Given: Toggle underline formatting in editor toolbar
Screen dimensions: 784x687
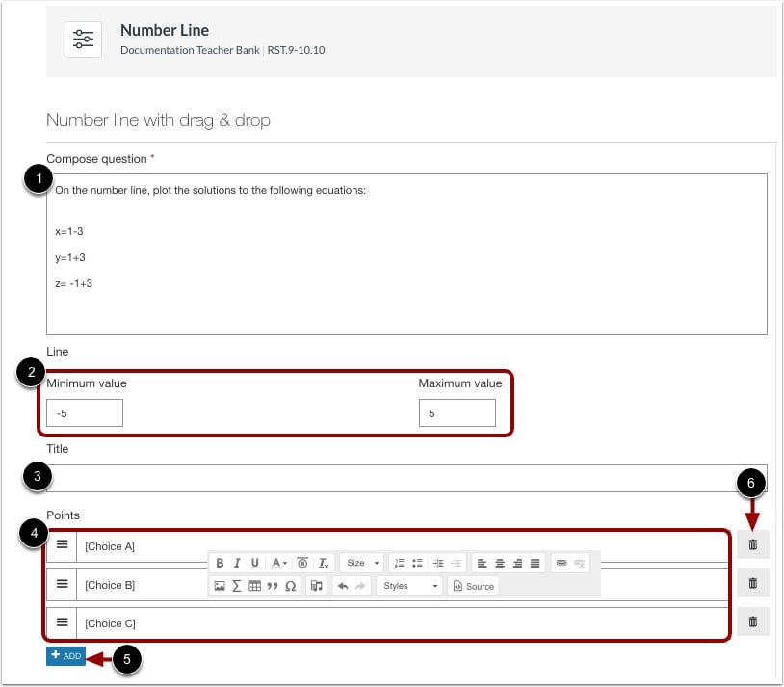Looking at the screenshot, I should point(254,563).
